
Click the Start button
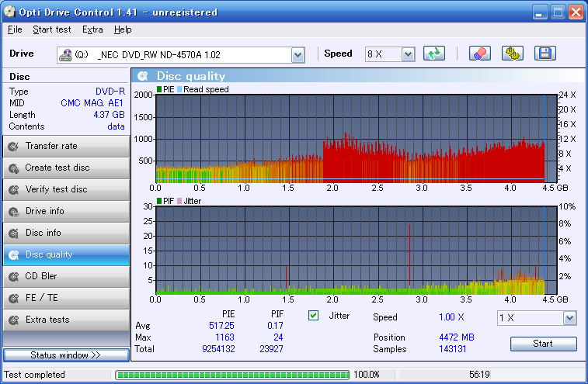(544, 344)
